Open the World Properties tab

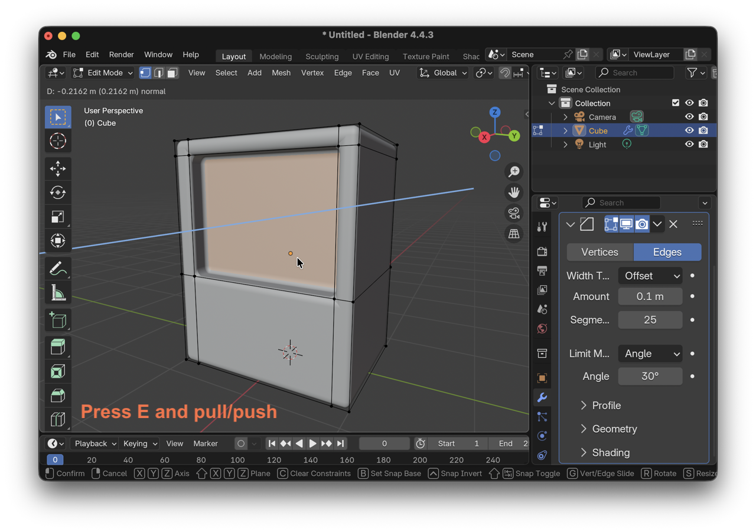pyautogui.click(x=542, y=329)
